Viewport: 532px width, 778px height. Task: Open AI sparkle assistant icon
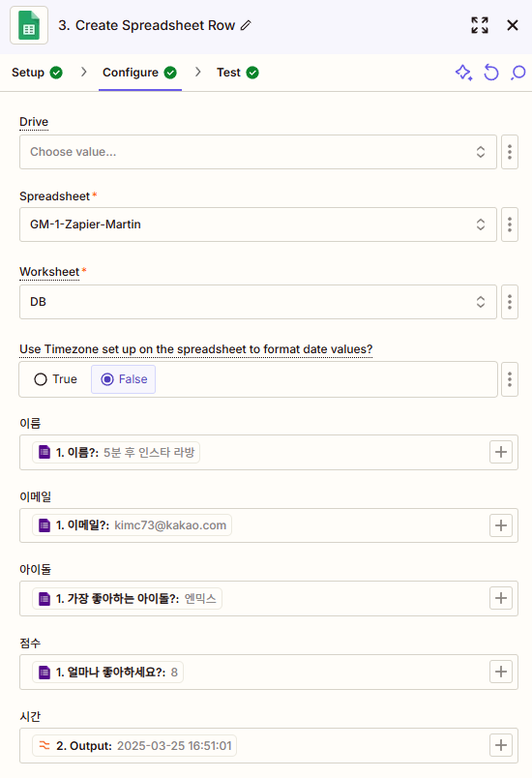click(x=463, y=73)
